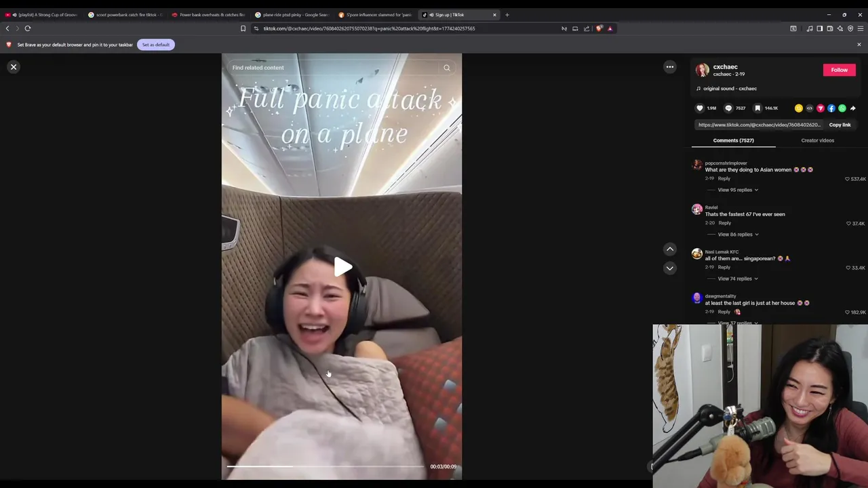The image size is (868, 488).
Task: Switch to the A Strong Cup of Groove playlist tab
Action: [41, 14]
